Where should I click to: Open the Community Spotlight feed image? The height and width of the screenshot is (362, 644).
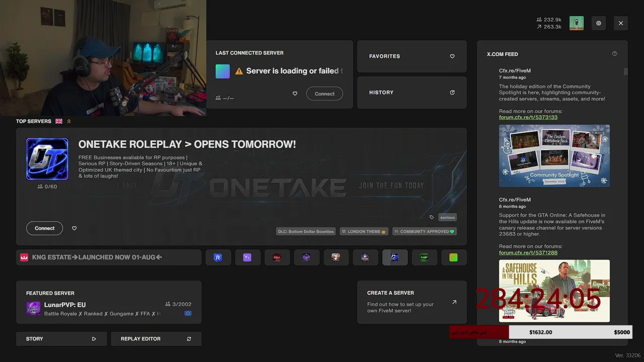(x=554, y=156)
